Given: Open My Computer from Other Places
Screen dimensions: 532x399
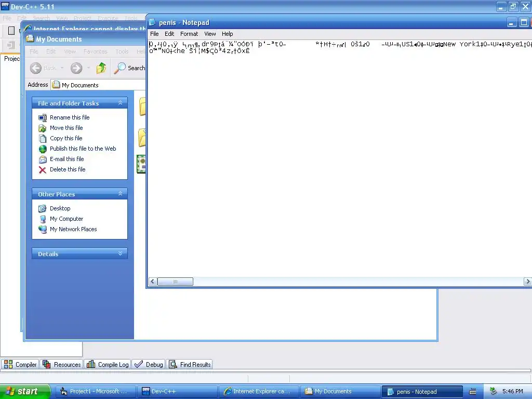Looking at the screenshot, I should tap(66, 219).
